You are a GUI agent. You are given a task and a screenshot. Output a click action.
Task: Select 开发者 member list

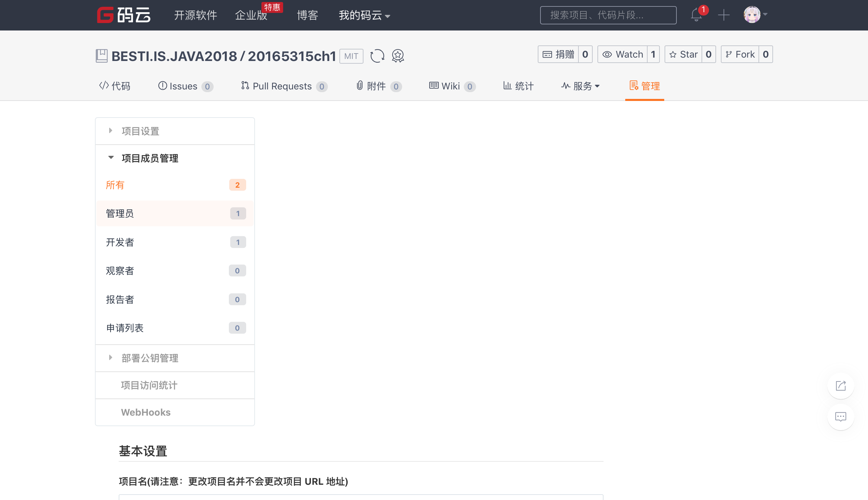[x=120, y=243]
